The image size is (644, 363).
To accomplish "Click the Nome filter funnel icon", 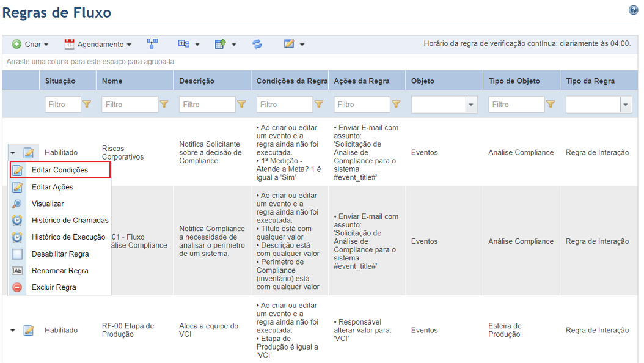I will [x=164, y=105].
